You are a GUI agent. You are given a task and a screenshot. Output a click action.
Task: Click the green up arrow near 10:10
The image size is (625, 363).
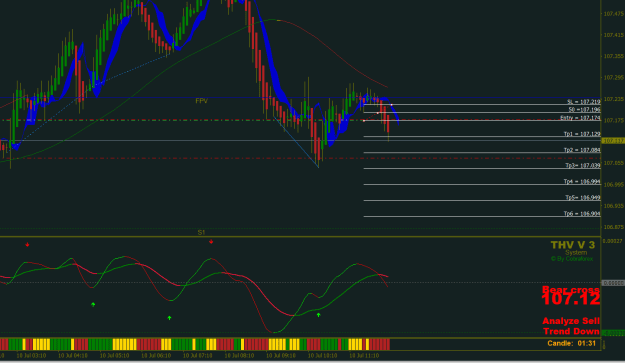[x=318, y=315]
